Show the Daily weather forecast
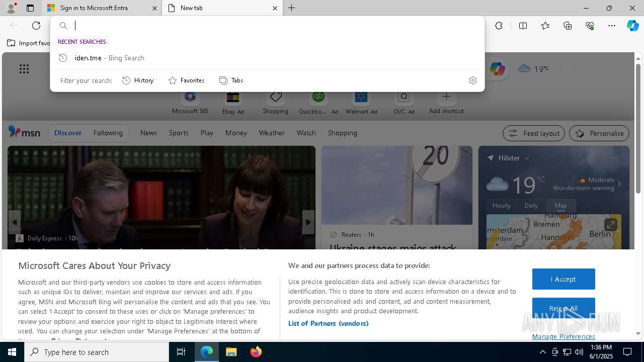The width and height of the screenshot is (644, 362). 531,206
